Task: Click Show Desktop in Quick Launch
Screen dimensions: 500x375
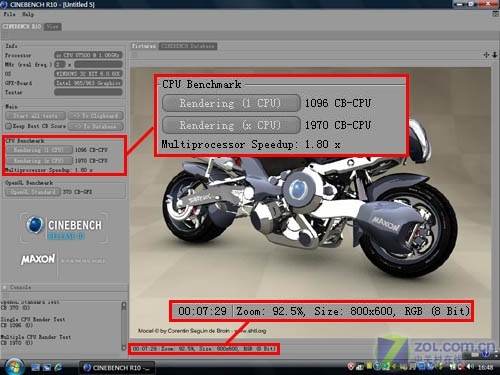Action: coord(36,368)
